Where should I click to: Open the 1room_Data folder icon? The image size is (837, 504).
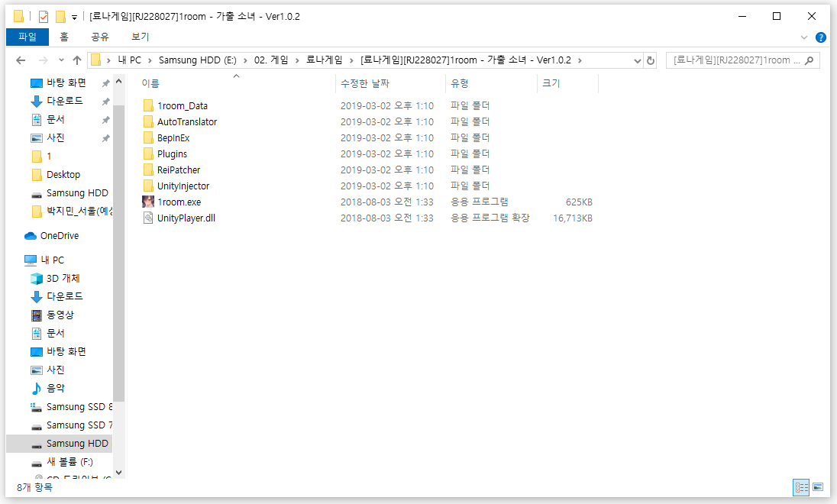148,105
